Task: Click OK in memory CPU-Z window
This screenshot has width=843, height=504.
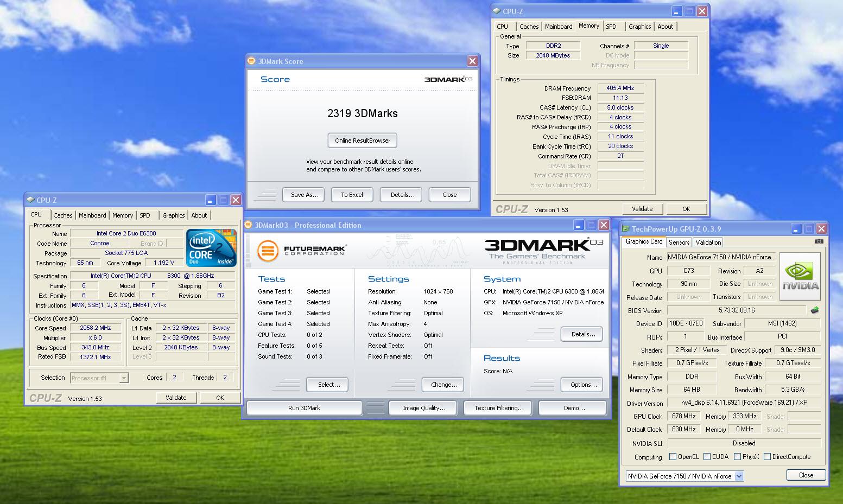Action: point(686,209)
